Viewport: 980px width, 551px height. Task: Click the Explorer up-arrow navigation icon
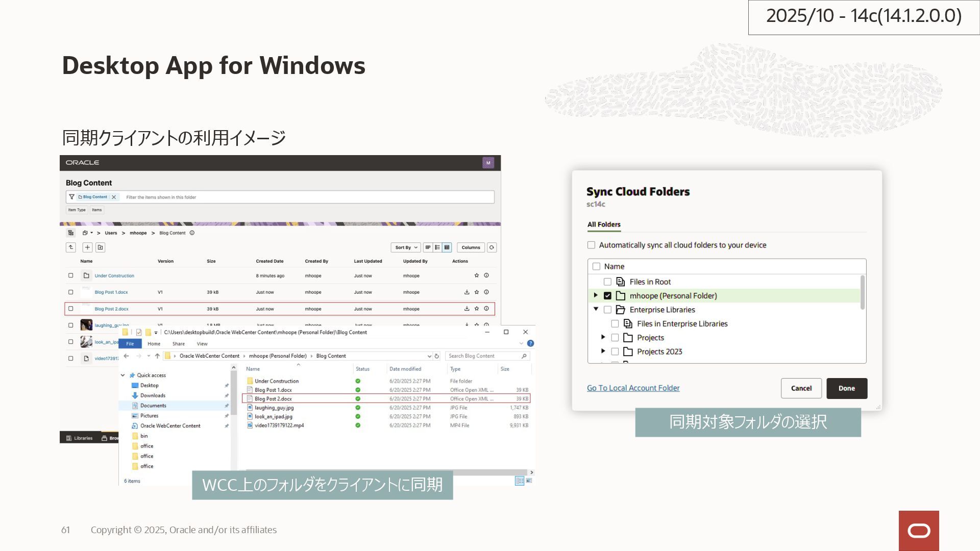click(157, 356)
